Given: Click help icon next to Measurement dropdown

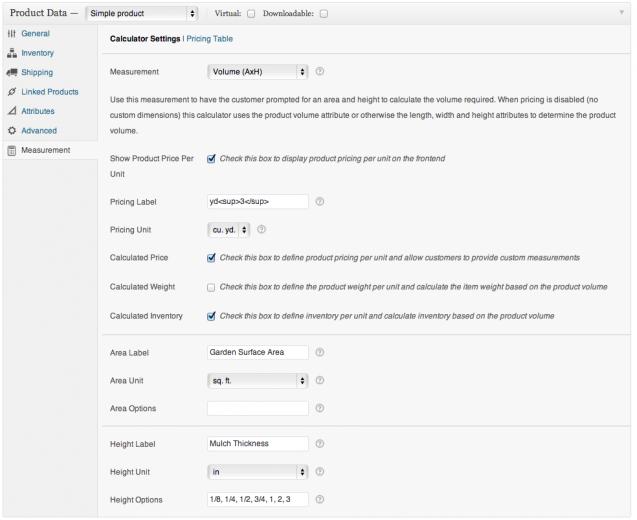Looking at the screenshot, I should click(320, 72).
